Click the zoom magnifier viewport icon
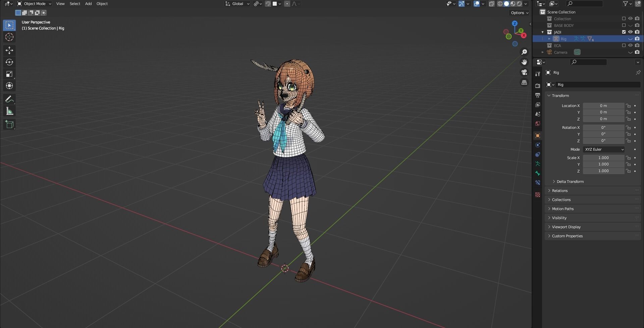The height and width of the screenshot is (328, 644). click(524, 52)
